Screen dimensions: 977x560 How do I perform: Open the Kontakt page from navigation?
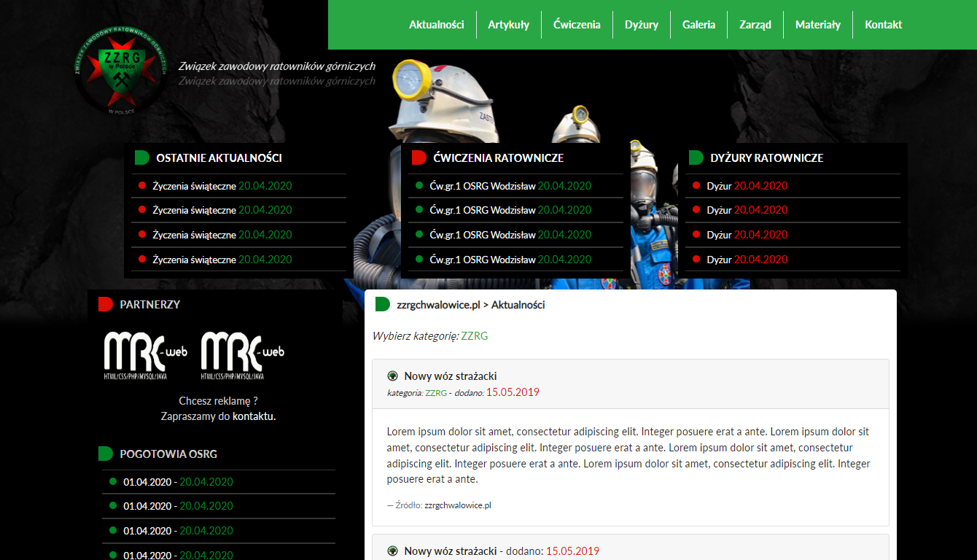pyautogui.click(x=883, y=25)
